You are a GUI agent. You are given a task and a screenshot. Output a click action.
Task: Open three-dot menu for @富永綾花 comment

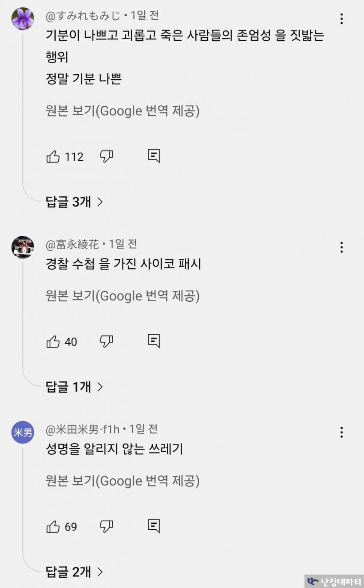click(x=341, y=247)
